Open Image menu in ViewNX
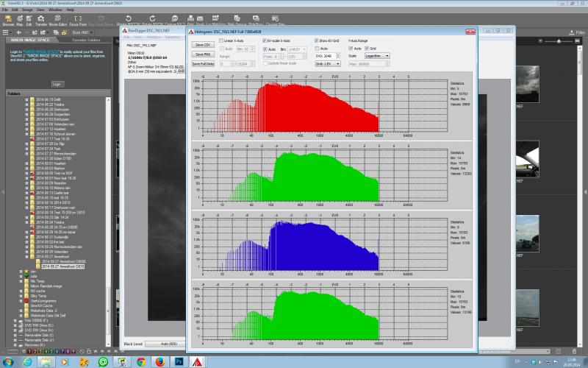The height and width of the screenshot is (368, 588). (x=27, y=10)
